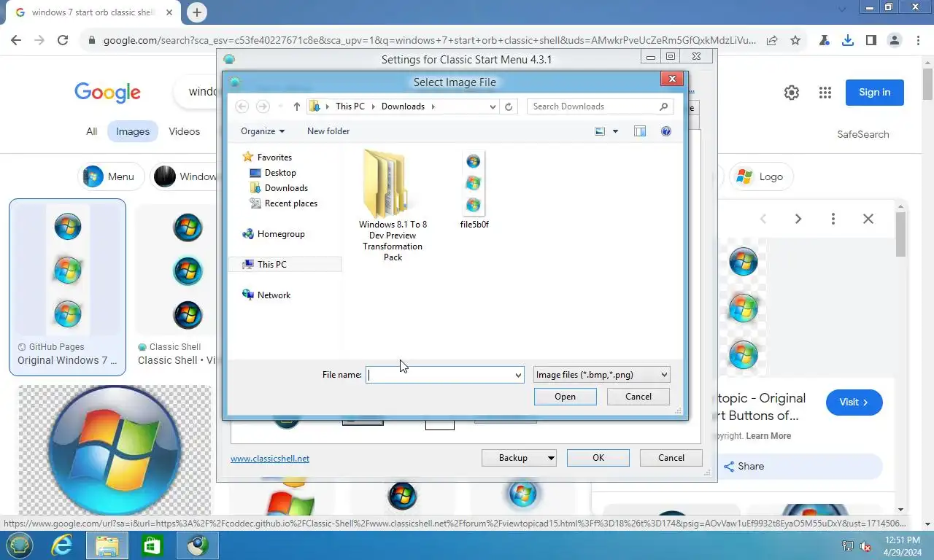Image resolution: width=934 pixels, height=560 pixels.
Task: Toggle Chrome side panel icon
Action: [x=871, y=41]
